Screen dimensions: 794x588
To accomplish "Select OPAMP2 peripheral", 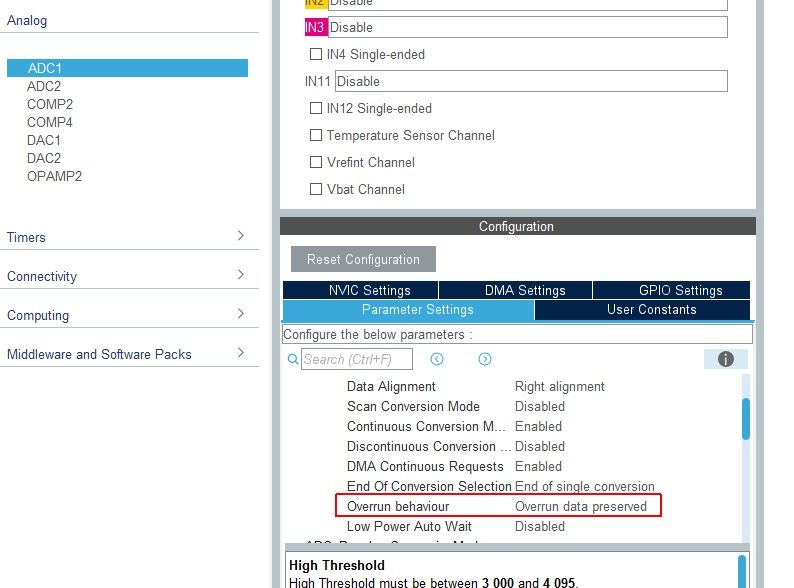I will coord(54,176).
